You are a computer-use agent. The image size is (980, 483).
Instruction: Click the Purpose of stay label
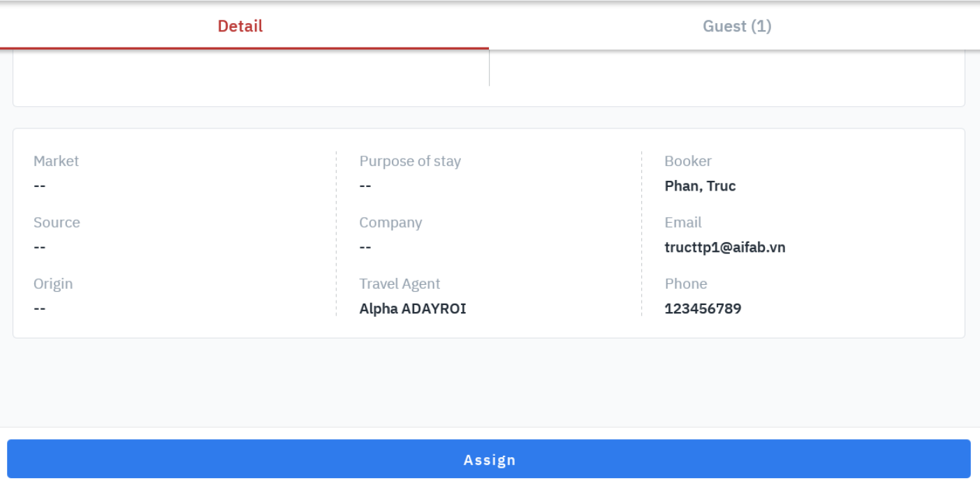click(x=410, y=161)
